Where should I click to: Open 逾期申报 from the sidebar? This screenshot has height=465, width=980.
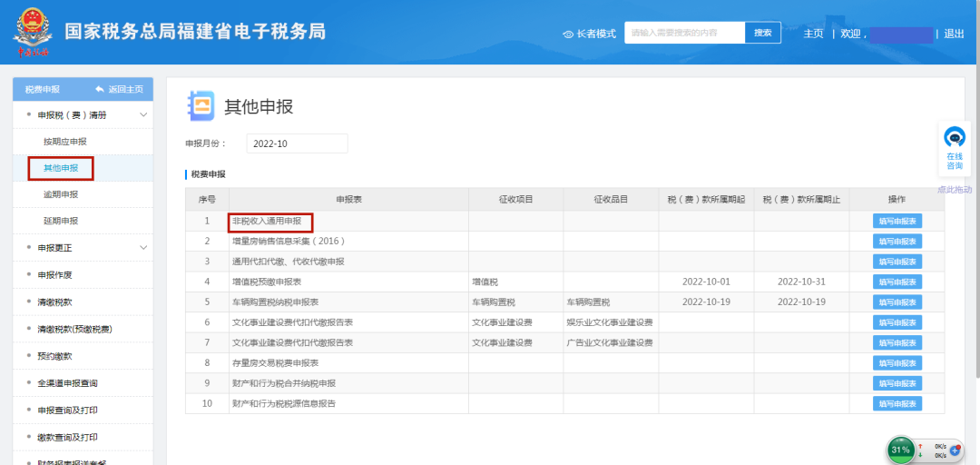(61, 194)
